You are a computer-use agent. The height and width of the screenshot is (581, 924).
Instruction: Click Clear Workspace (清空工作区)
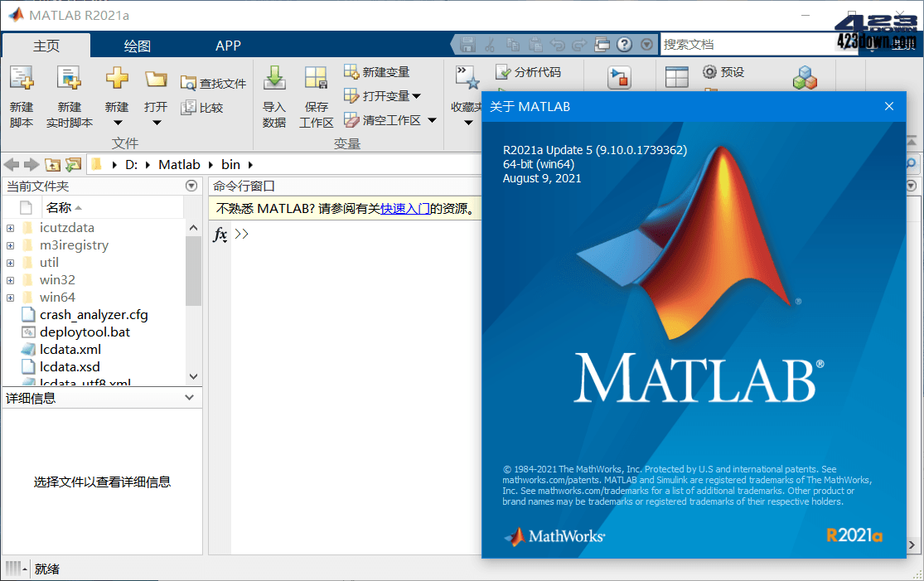coord(383,120)
